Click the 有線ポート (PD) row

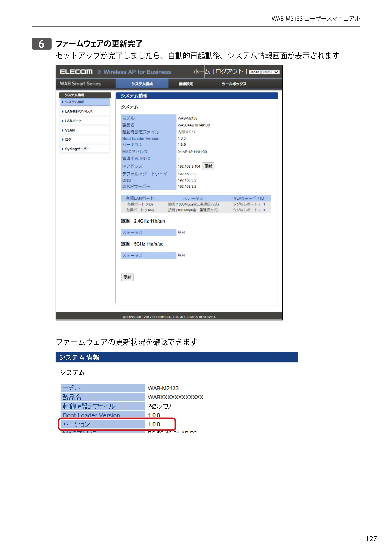196,204
